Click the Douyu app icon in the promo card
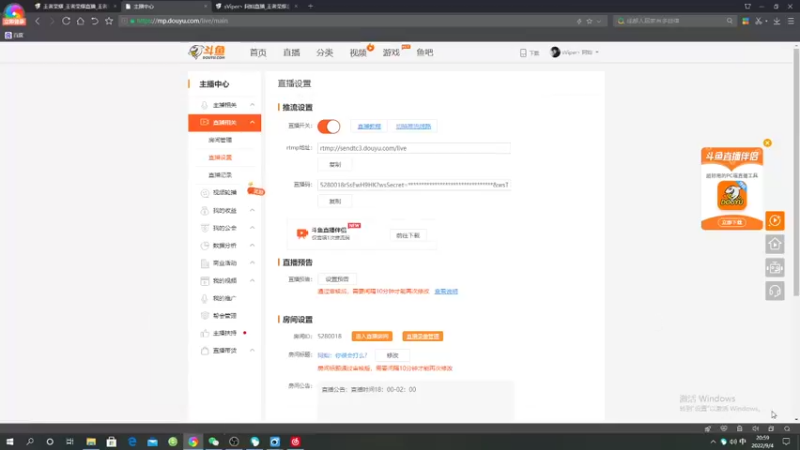This screenshot has width=800, height=450. pyautogui.click(x=732, y=195)
